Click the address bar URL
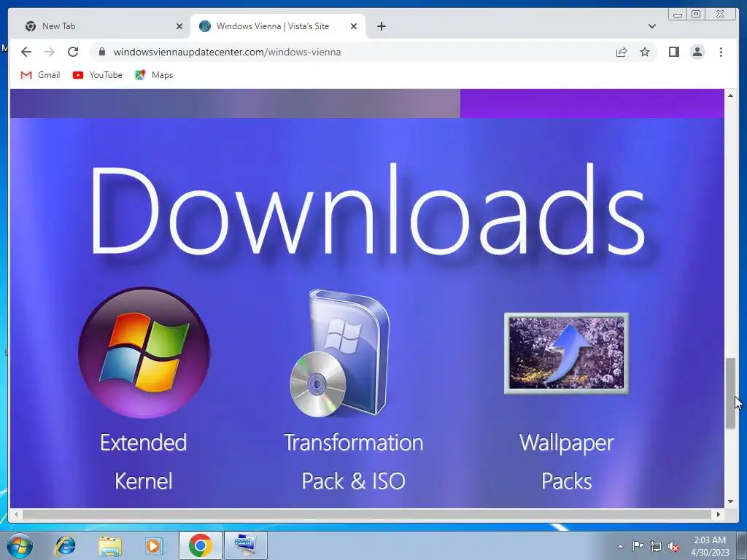 click(x=227, y=52)
